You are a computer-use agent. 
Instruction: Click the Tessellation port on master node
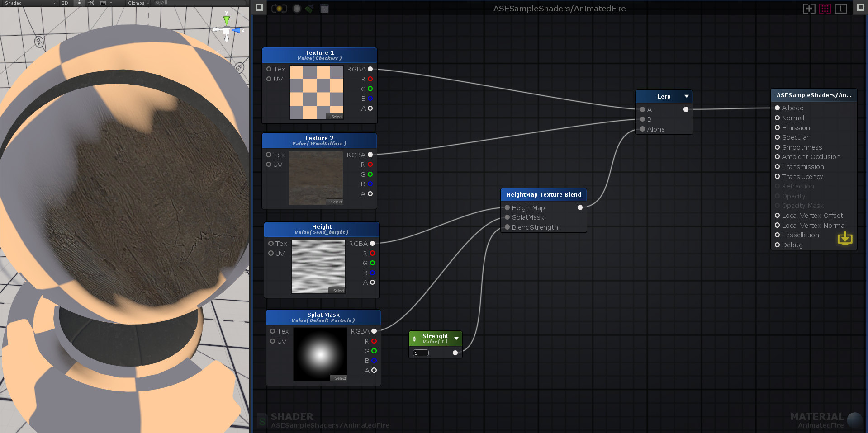click(x=777, y=235)
